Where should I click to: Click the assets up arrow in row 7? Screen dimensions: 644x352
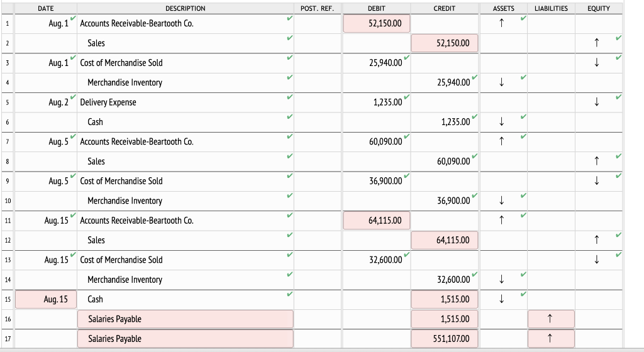(501, 141)
